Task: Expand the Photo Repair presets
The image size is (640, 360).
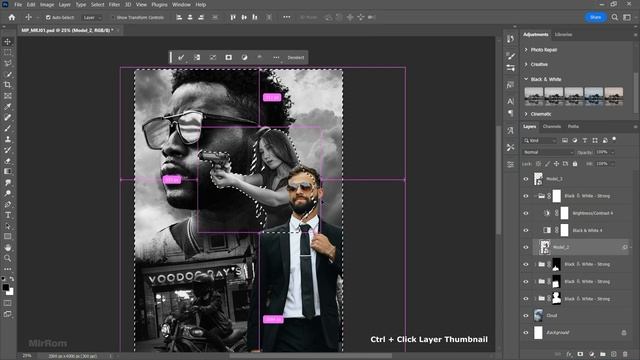Action: coord(526,50)
